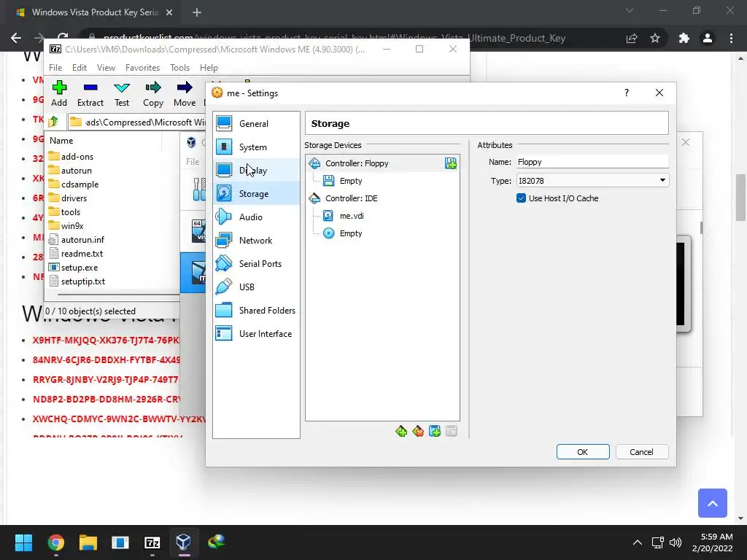Click the scroll-to-top arrow button
747x560 pixels.
[x=712, y=503]
